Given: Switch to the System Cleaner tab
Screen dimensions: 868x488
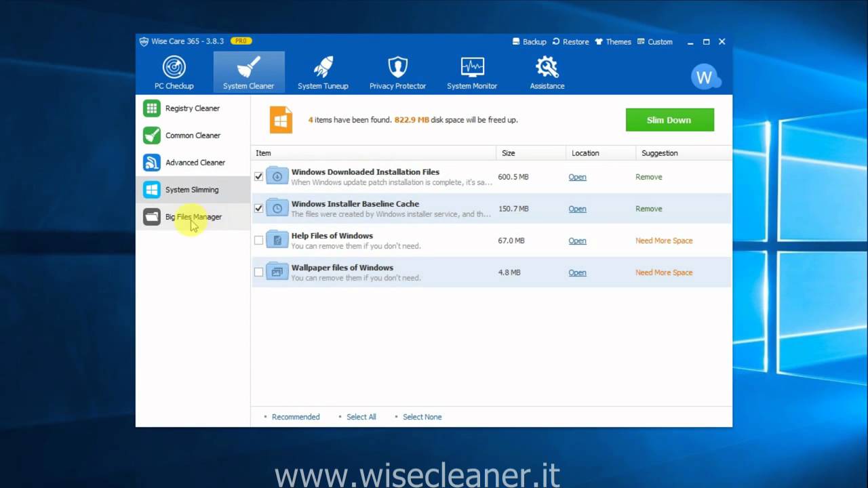Looking at the screenshot, I should [x=248, y=73].
